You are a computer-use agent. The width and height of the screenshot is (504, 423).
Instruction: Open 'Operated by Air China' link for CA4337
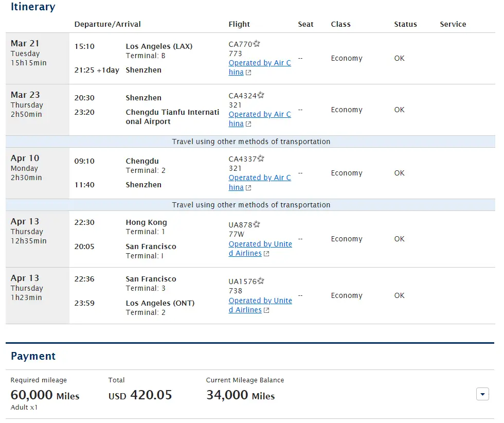tap(260, 182)
